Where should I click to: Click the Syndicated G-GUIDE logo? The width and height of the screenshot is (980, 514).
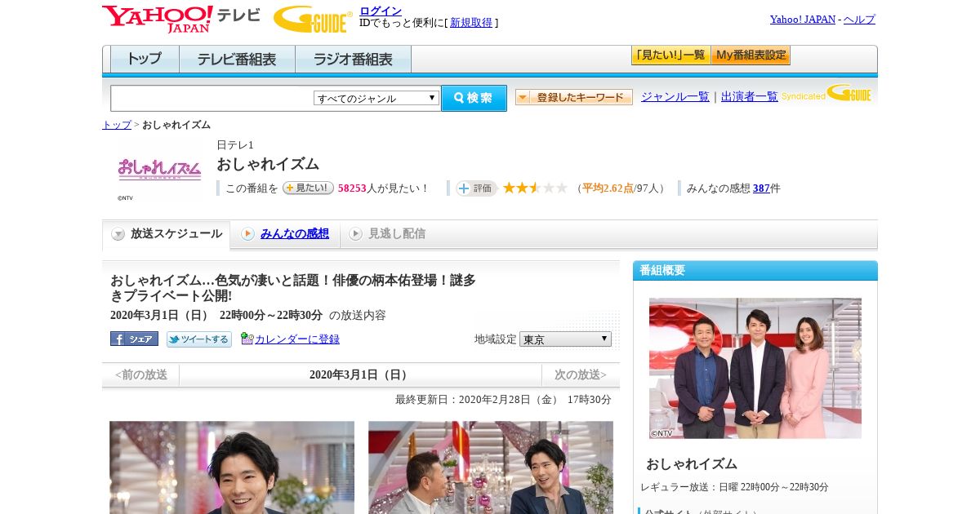point(826,93)
